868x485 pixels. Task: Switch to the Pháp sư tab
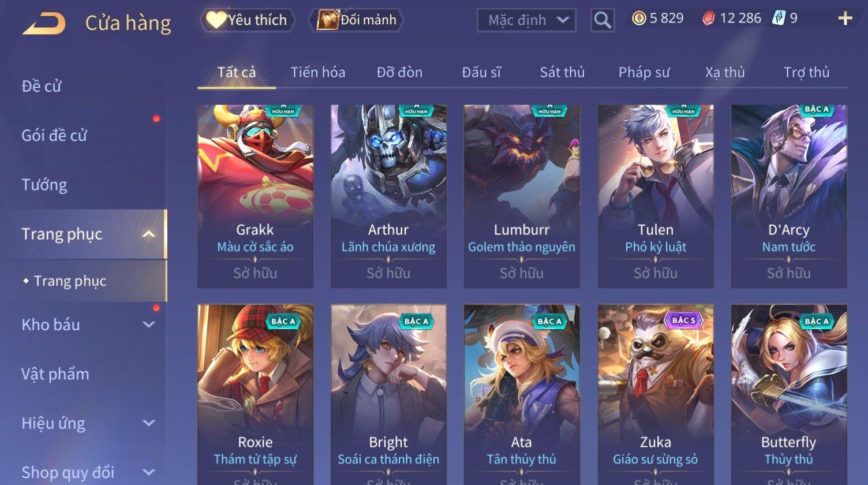[644, 72]
